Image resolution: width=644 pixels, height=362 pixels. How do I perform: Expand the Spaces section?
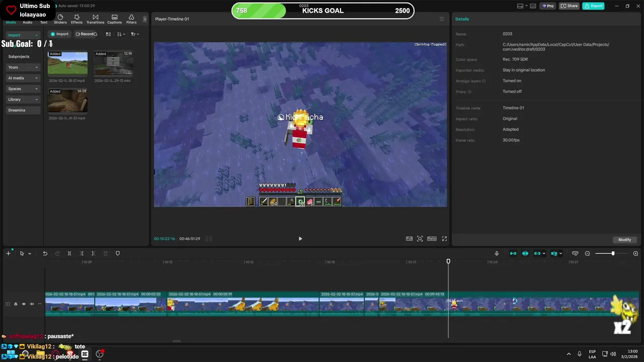[23, 88]
